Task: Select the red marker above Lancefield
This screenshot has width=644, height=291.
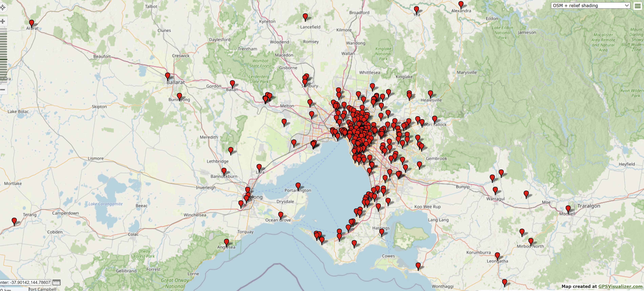Action: click(x=305, y=17)
